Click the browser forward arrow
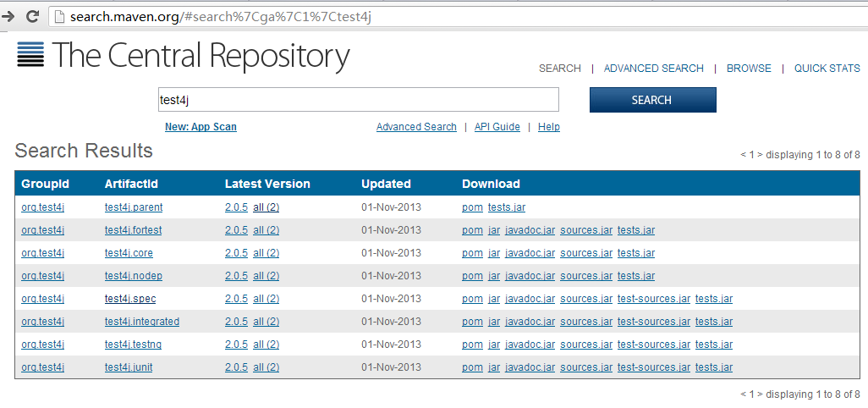This screenshot has height=408, width=868. pyautogui.click(x=8, y=16)
